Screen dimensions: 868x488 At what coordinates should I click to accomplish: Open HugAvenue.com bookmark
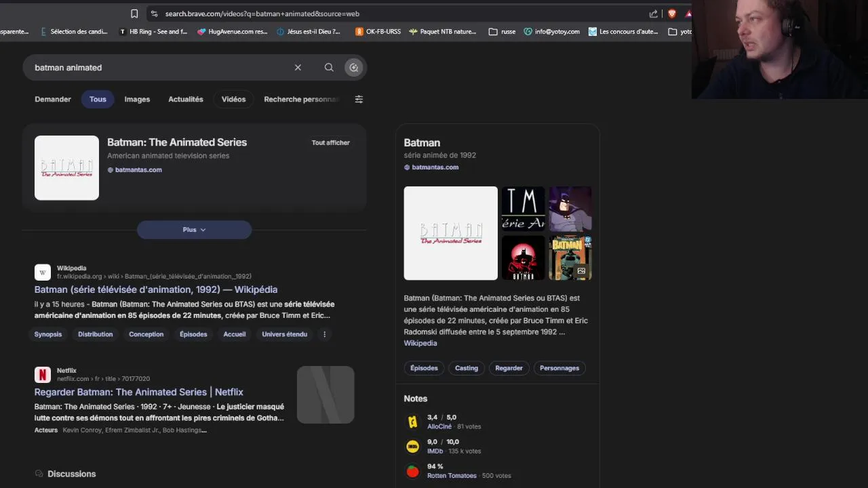pos(232,31)
